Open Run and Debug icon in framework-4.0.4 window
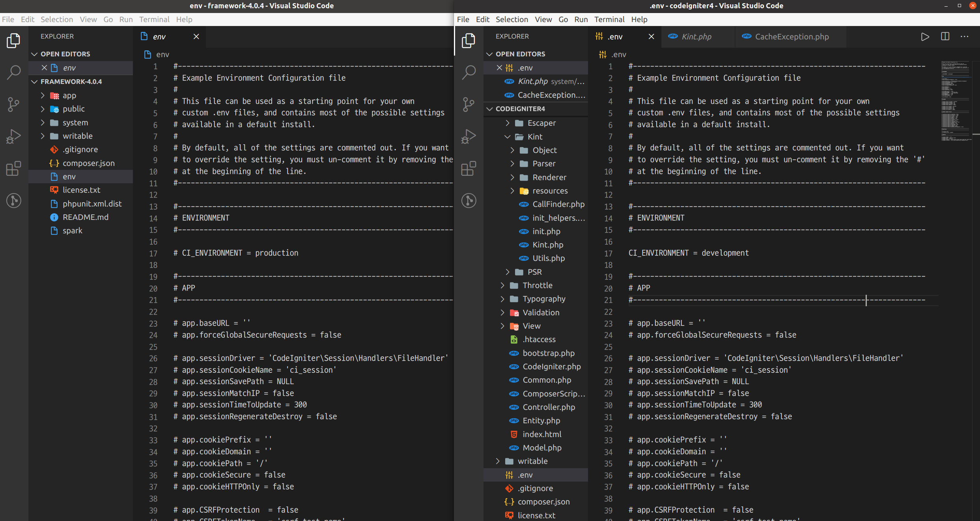This screenshot has height=521, width=980. pyautogui.click(x=14, y=136)
